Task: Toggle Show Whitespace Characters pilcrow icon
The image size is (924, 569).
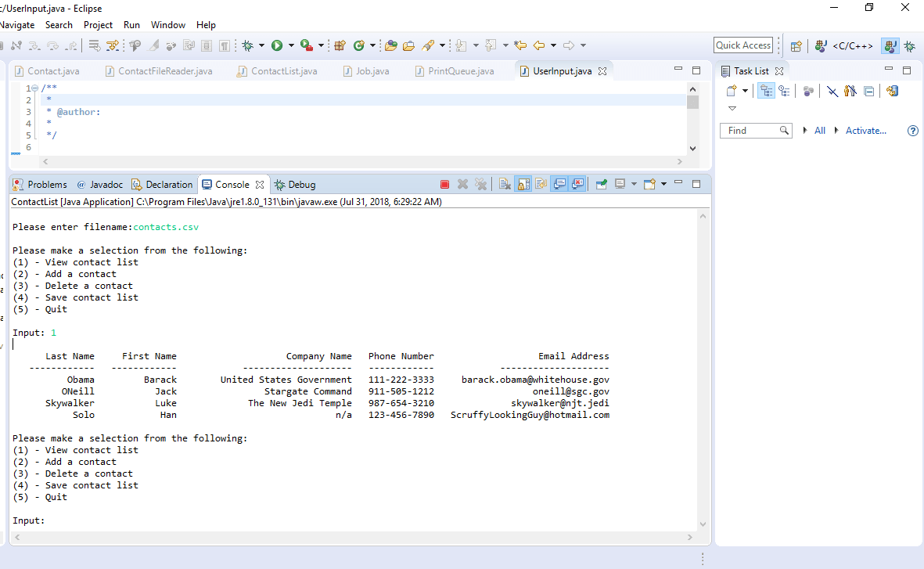Action: (225, 45)
